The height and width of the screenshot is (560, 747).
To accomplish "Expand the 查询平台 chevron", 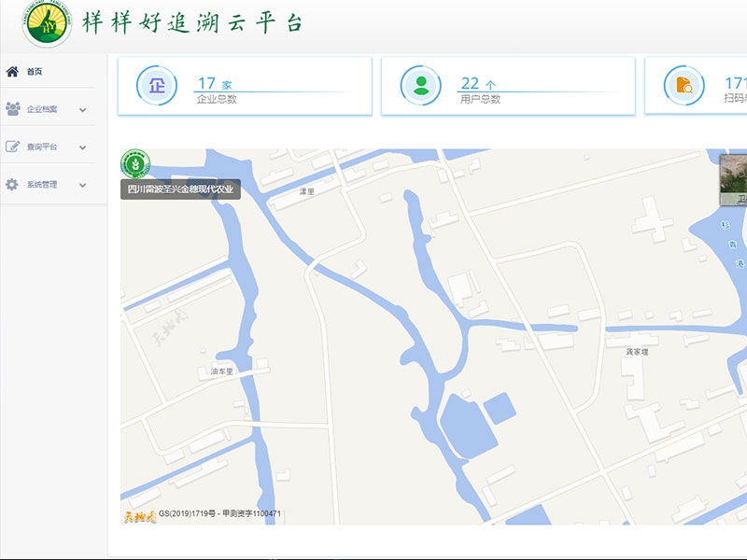I will point(82,147).
